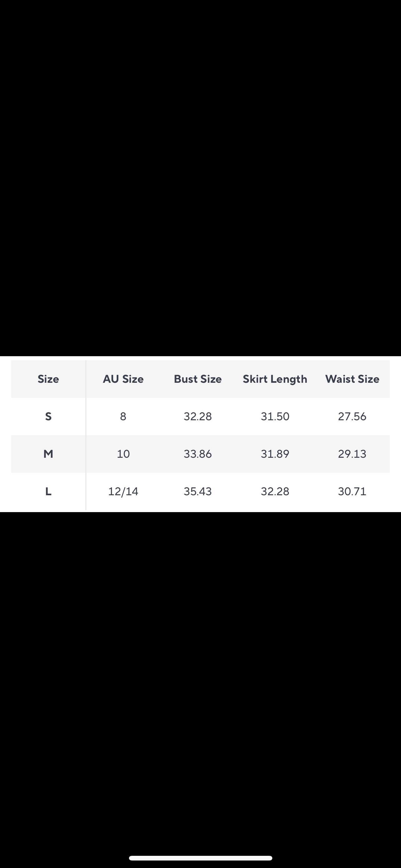Image resolution: width=401 pixels, height=868 pixels.
Task: Click skirt length value 31.89
Action: point(275,454)
